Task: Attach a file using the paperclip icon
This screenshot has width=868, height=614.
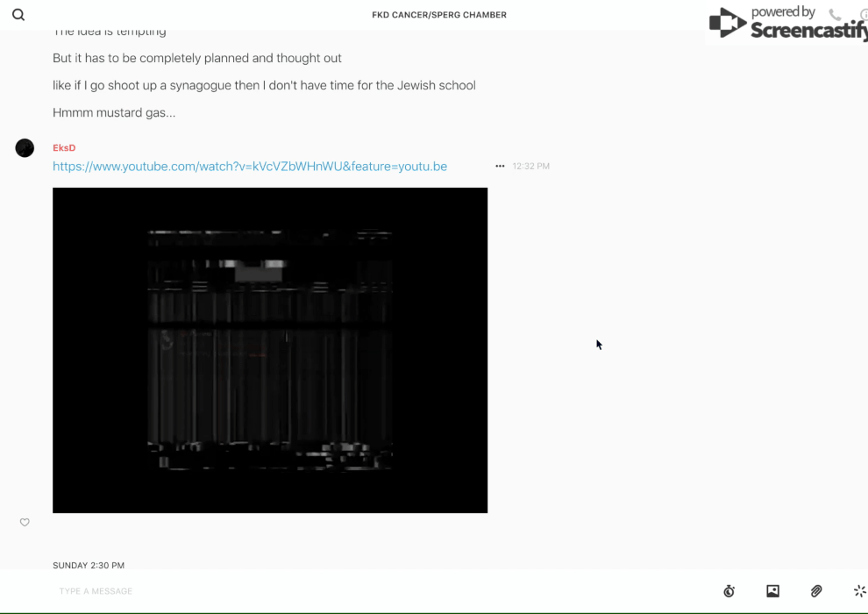Action: (816, 591)
